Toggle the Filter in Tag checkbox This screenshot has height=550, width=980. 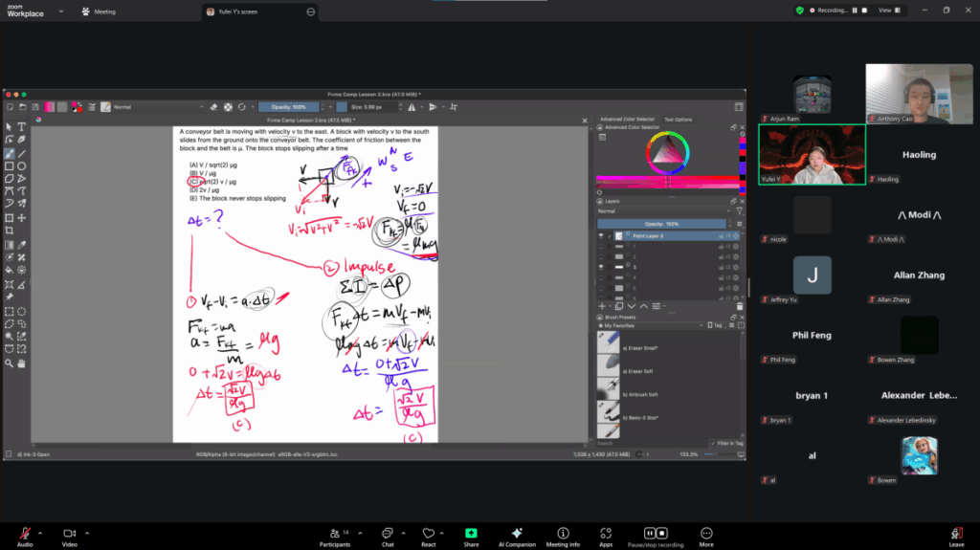[711, 443]
